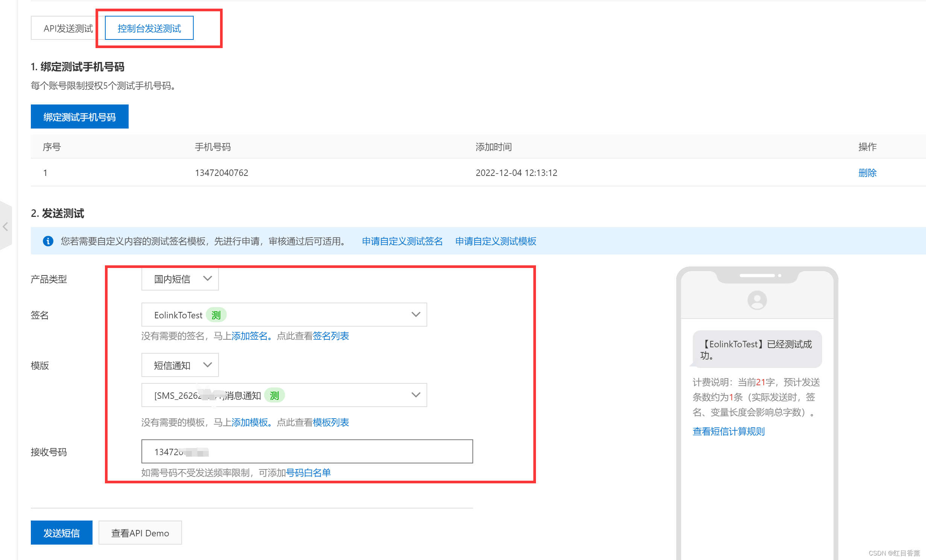
Task: Click the avatar icon in phone preview
Action: click(757, 300)
